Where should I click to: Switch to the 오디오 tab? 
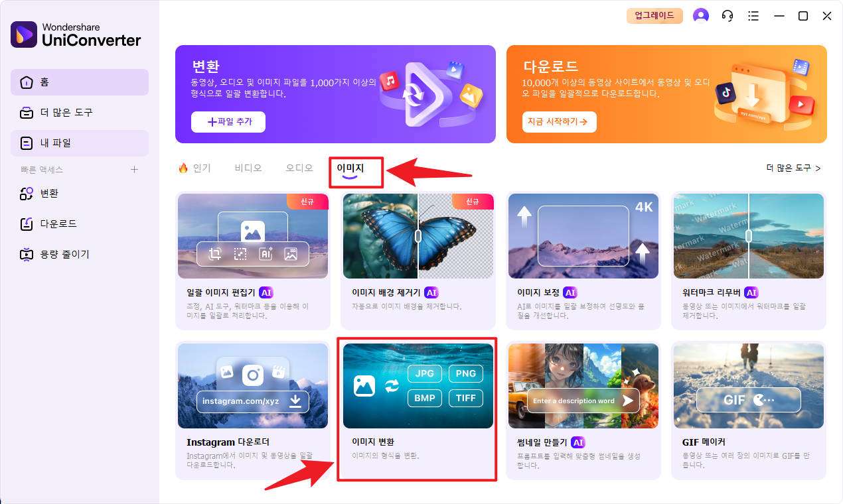coord(299,168)
